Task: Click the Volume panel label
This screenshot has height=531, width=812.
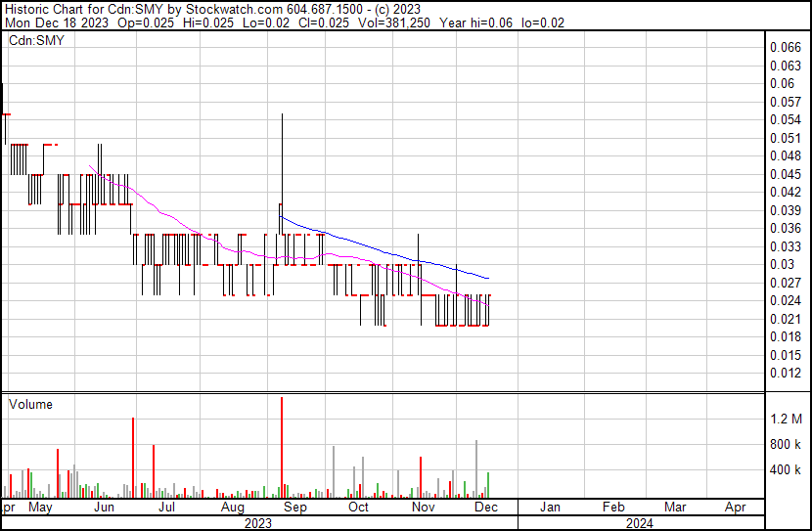Action: (30, 404)
